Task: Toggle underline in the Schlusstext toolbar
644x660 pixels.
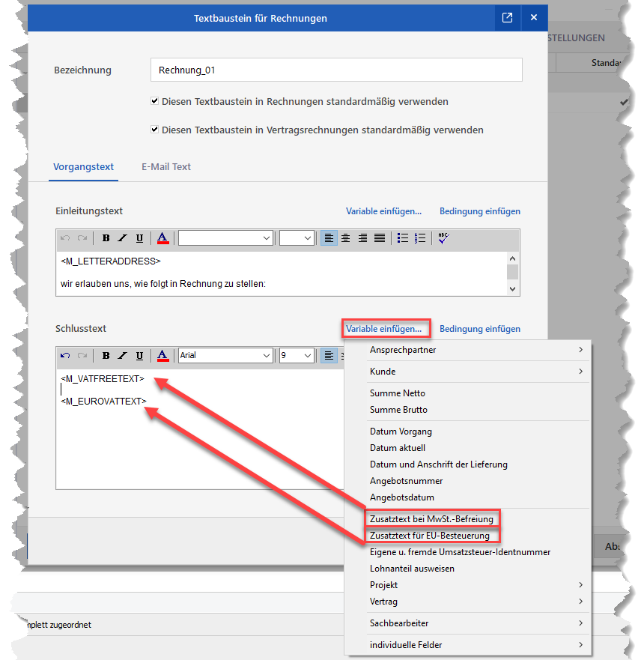Action: [139, 355]
